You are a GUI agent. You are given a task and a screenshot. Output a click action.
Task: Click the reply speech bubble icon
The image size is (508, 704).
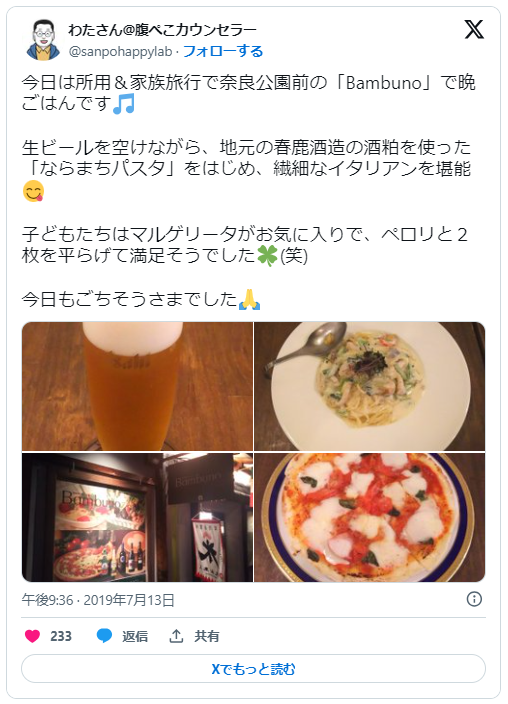tap(104, 636)
